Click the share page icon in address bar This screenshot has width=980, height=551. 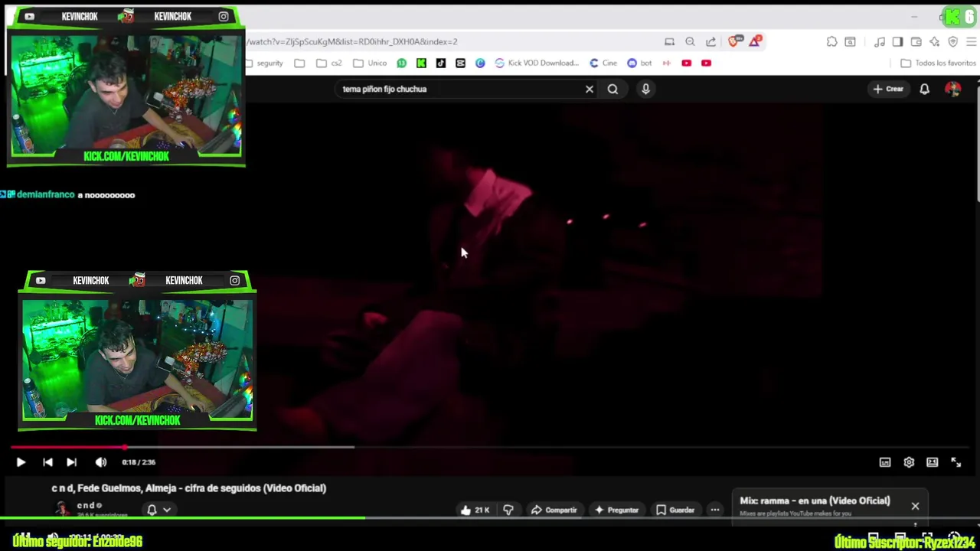click(x=710, y=42)
